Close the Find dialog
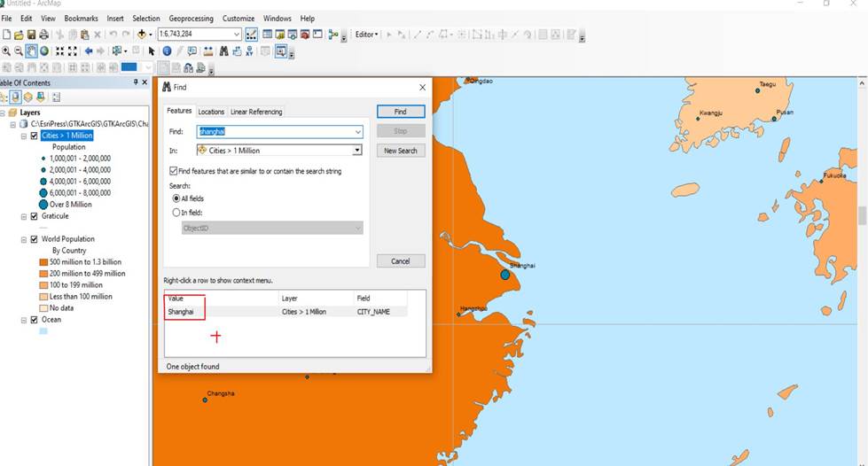The width and height of the screenshot is (868, 466). point(422,88)
